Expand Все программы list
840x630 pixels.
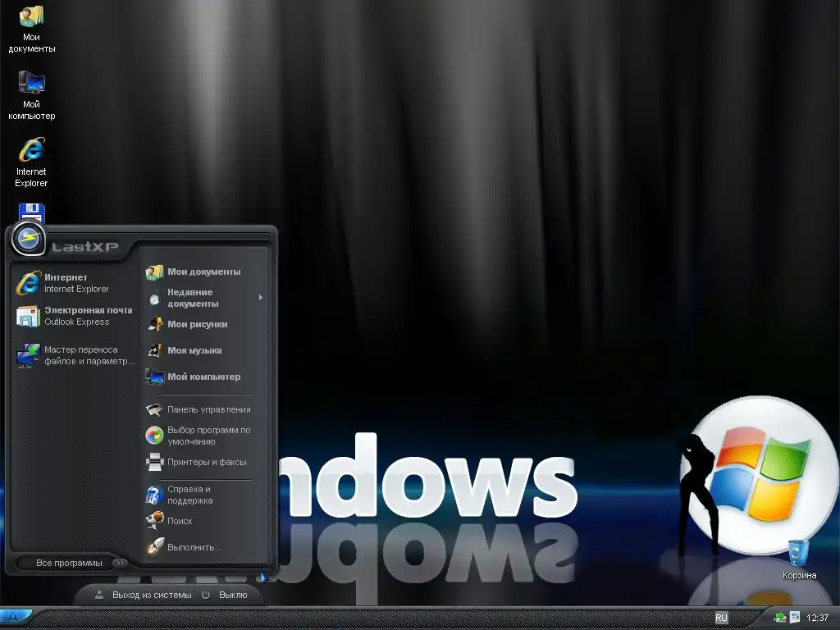[73, 563]
